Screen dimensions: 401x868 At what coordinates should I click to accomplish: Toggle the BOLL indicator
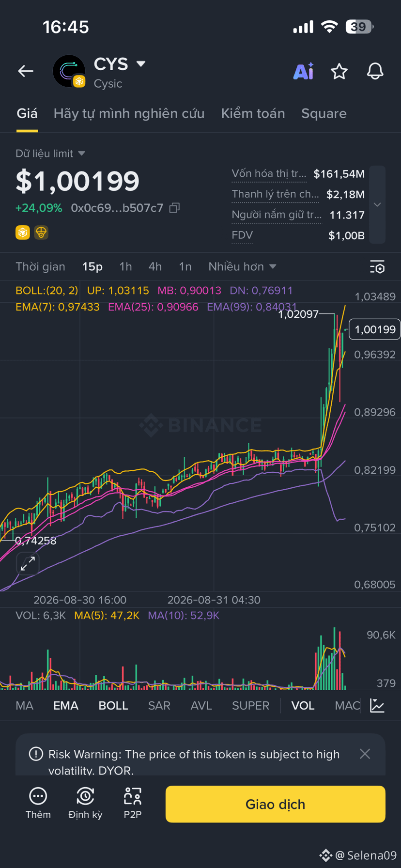coord(113,706)
